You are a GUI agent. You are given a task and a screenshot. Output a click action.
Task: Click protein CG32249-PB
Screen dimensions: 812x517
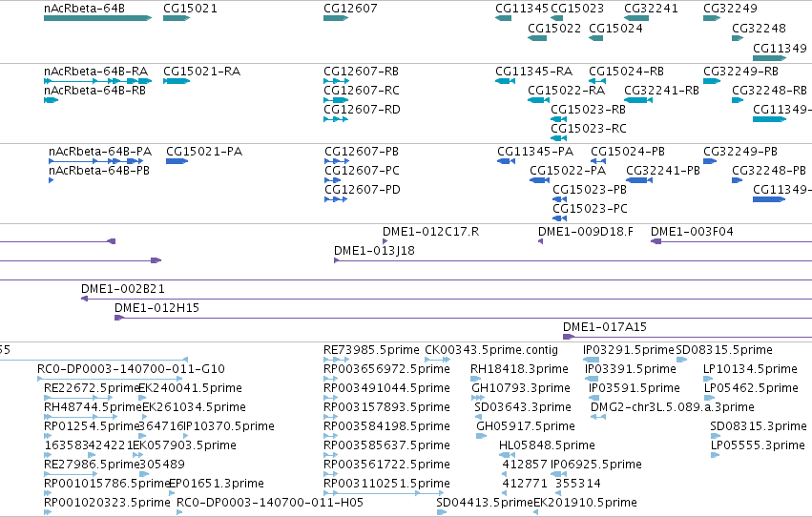pos(740,152)
